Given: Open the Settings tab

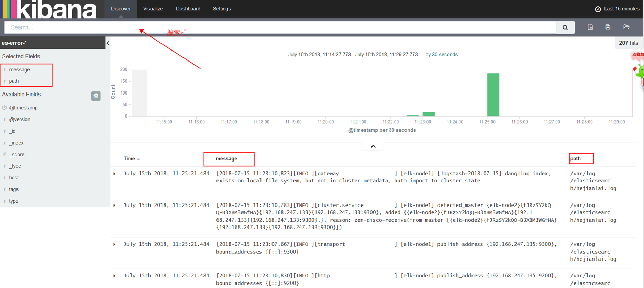Looking at the screenshot, I should pos(222,9).
